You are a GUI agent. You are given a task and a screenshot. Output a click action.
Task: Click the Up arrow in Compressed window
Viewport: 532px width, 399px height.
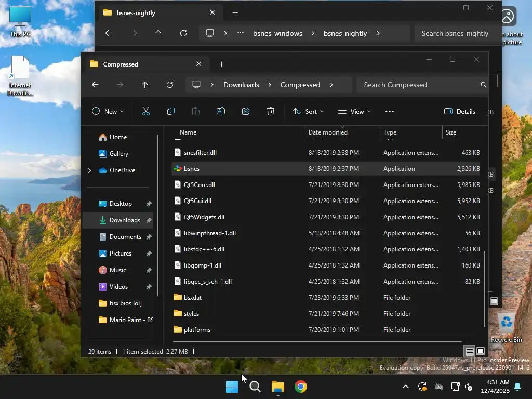tap(145, 85)
